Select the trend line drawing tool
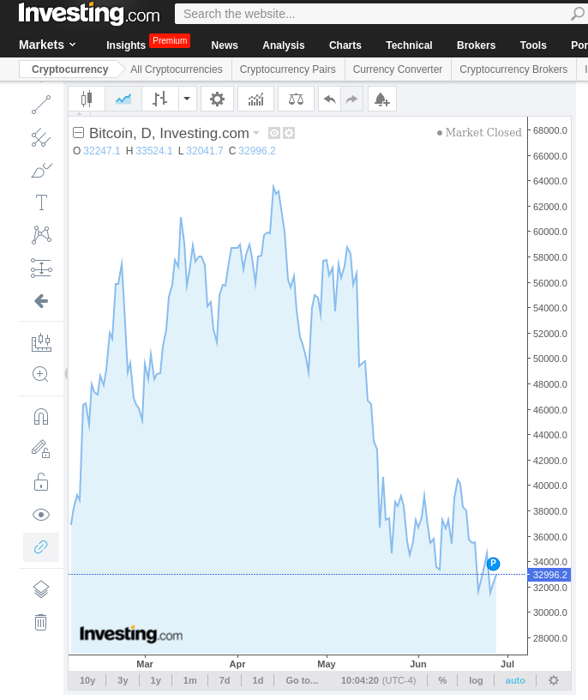The image size is (588, 700). click(40, 105)
